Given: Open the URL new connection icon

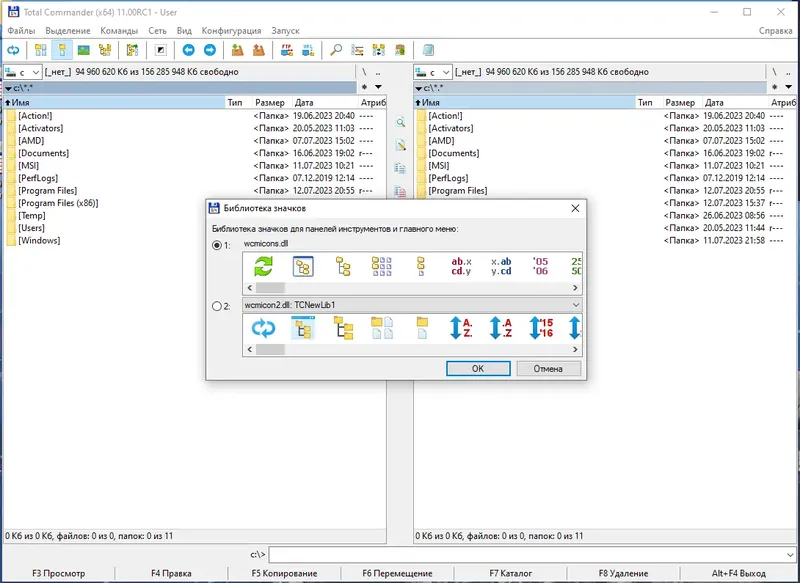Looking at the screenshot, I should pos(308,50).
